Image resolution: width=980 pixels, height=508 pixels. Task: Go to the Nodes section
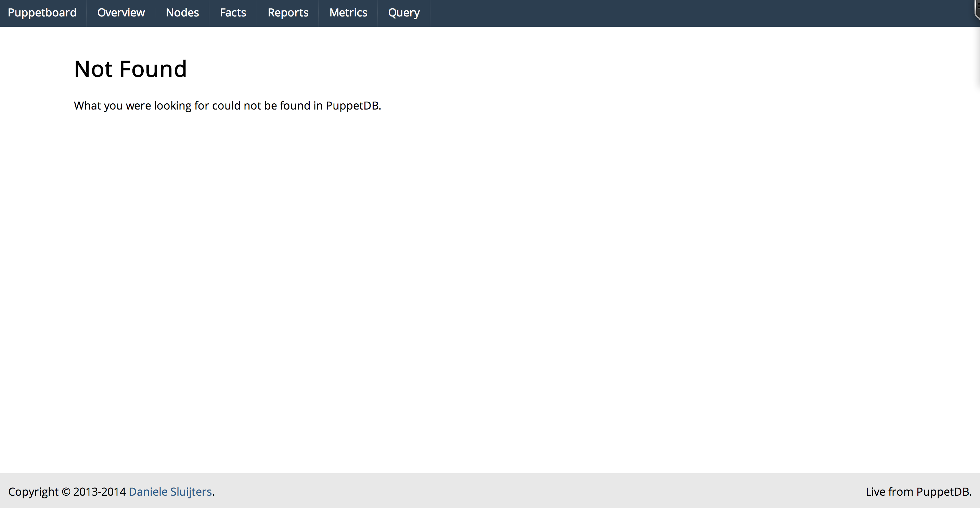(182, 13)
